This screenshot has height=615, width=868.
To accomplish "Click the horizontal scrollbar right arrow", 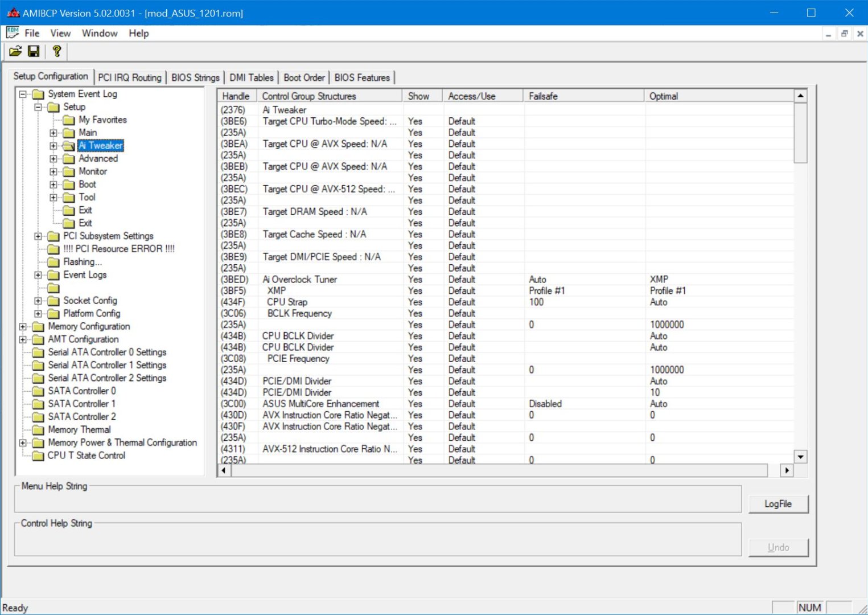I will click(x=787, y=470).
